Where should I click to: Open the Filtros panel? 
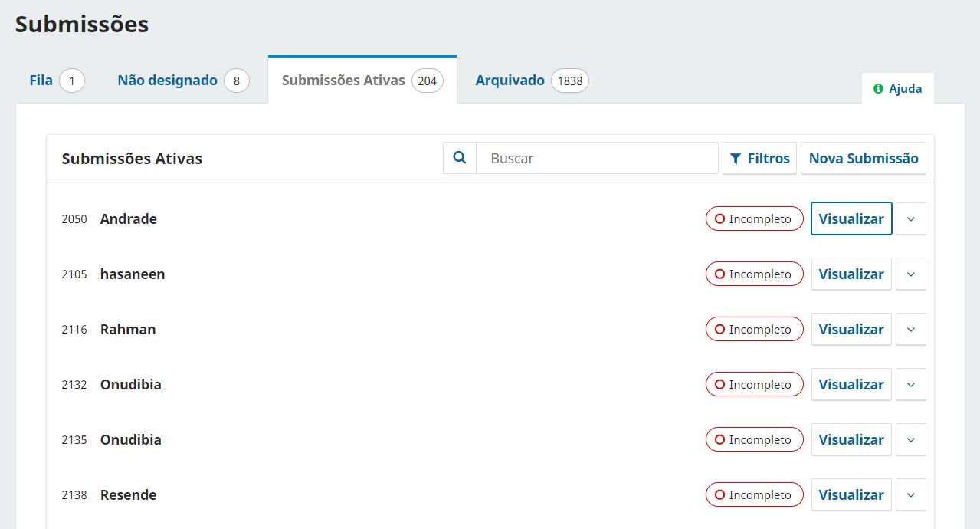(x=759, y=158)
